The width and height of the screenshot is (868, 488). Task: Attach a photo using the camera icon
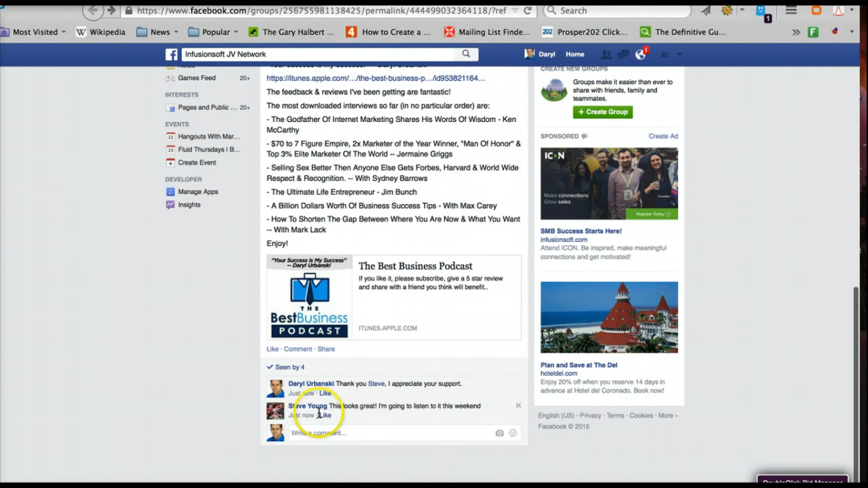(x=499, y=433)
